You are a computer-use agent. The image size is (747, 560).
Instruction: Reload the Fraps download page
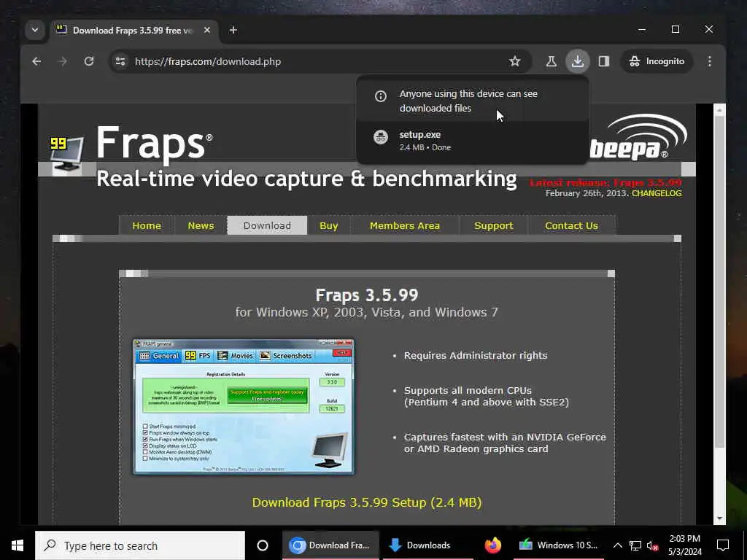88,61
